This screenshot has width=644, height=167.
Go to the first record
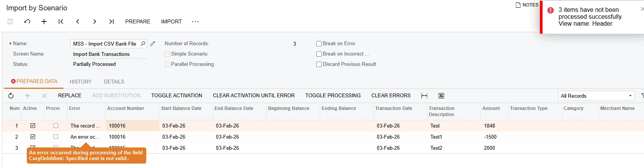[x=61, y=21]
